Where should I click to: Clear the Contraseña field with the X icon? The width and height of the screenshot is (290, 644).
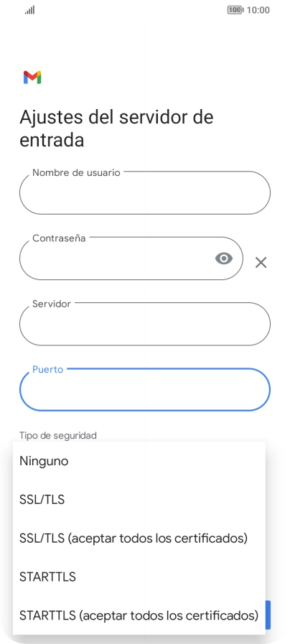click(x=261, y=263)
